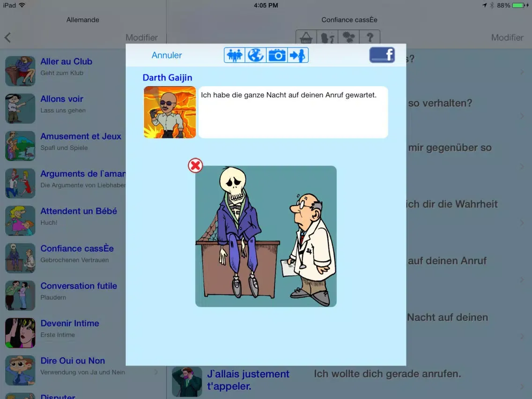Tap the location arrow status icon
This screenshot has height=399, width=532.
pyautogui.click(x=485, y=6)
